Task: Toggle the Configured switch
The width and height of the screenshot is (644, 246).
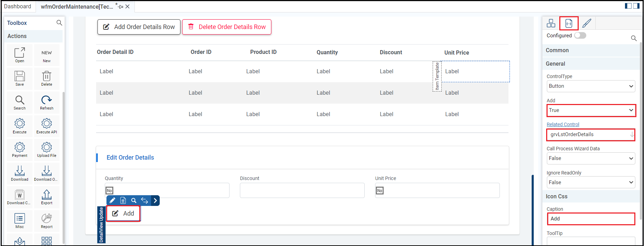Action: (580, 36)
